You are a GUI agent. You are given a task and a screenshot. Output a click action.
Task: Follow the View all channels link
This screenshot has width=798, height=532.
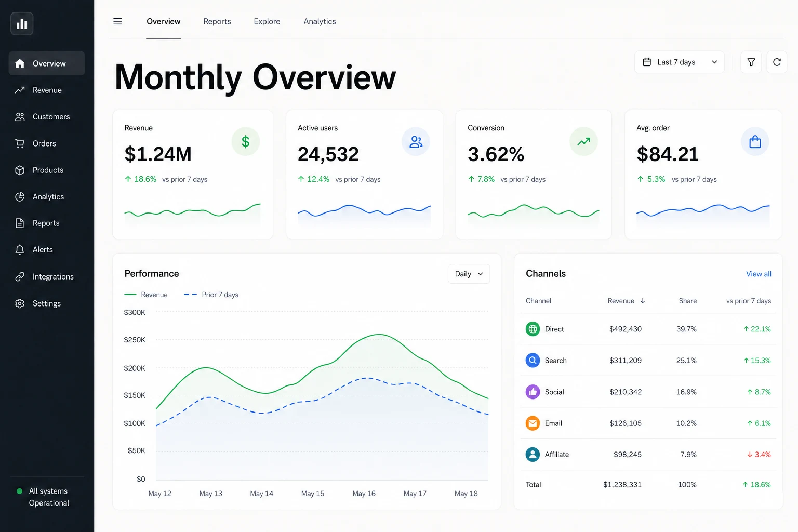point(759,274)
